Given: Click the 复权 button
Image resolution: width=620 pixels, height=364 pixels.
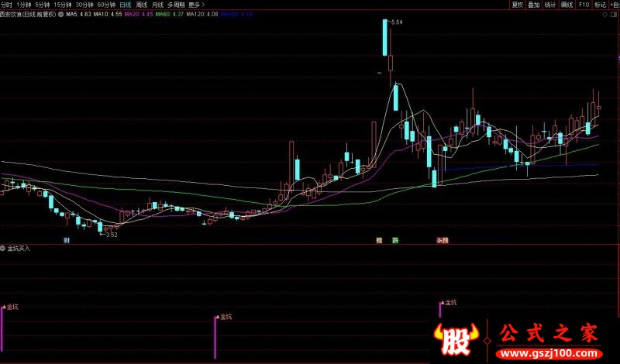Looking at the screenshot, I should pos(517,5).
